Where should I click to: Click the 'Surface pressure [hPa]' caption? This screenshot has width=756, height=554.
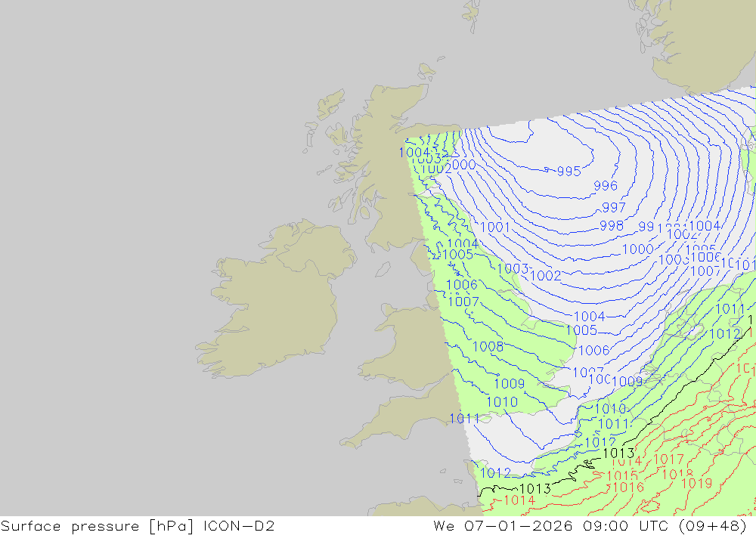pos(98,526)
